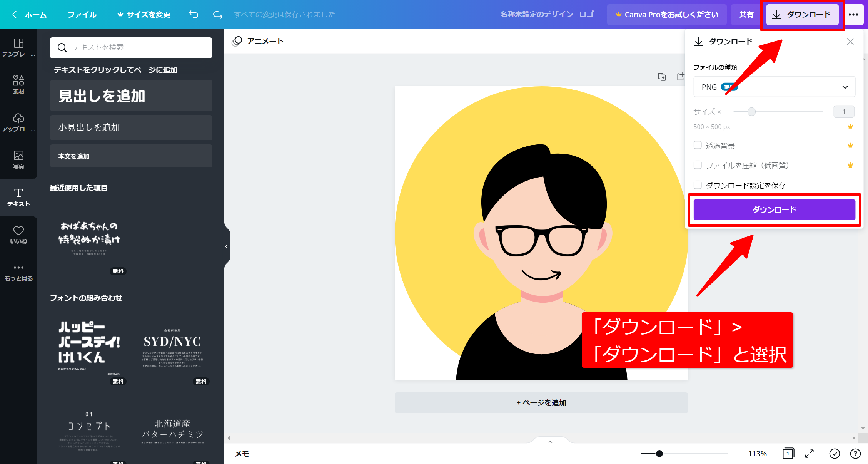
Task: Open the help question mark icon
Action: [x=855, y=454]
